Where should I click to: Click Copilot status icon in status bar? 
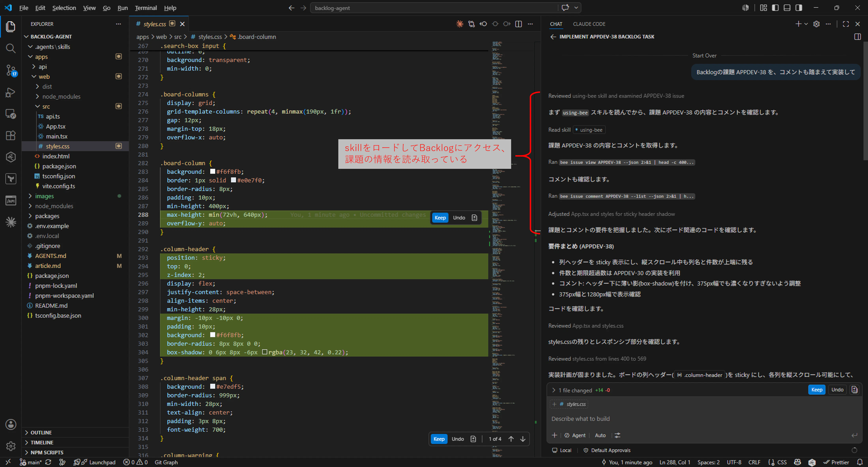tap(797, 462)
